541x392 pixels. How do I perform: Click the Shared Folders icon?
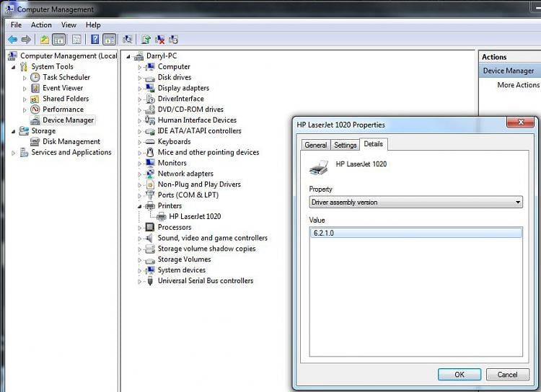point(35,99)
